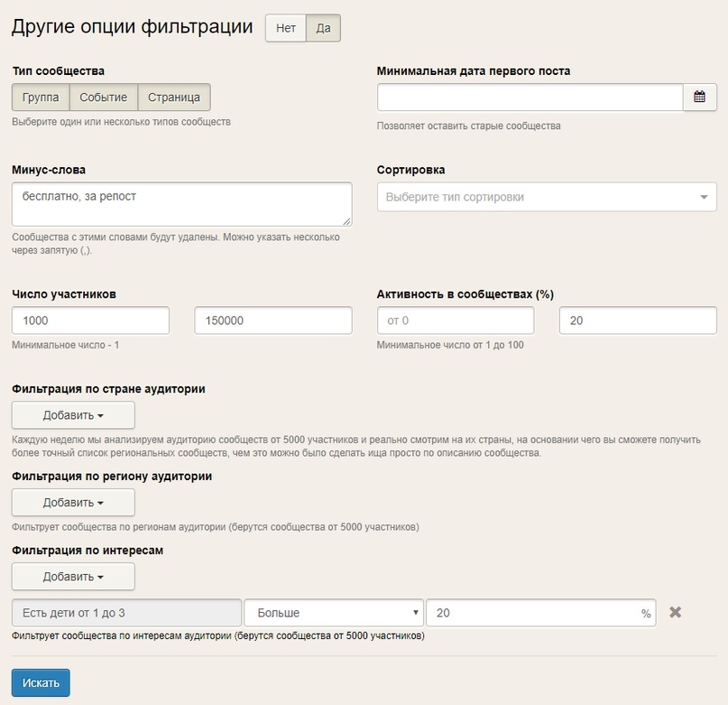The width and height of the screenshot is (728, 705).
Task: Click the maximum participants field with 150000
Action: coord(273,320)
